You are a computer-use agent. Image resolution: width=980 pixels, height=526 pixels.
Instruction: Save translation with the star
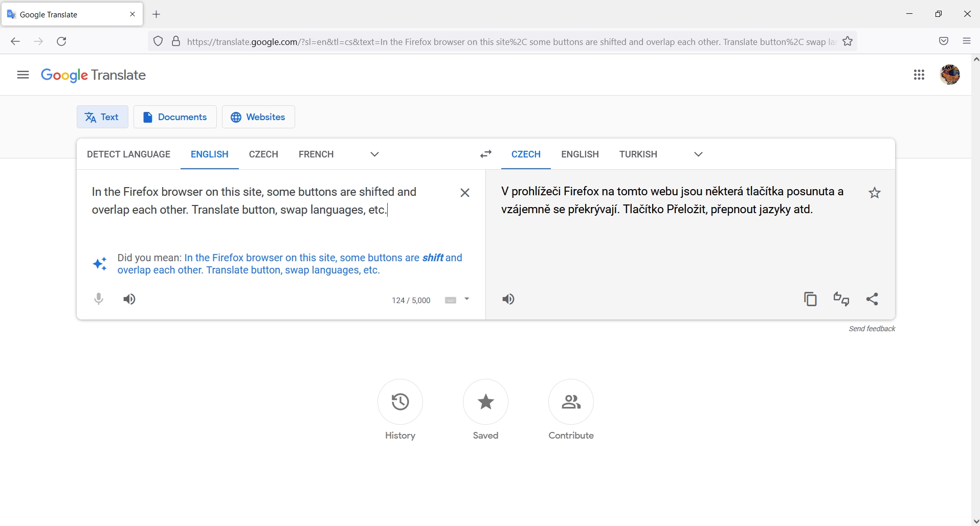pos(875,192)
